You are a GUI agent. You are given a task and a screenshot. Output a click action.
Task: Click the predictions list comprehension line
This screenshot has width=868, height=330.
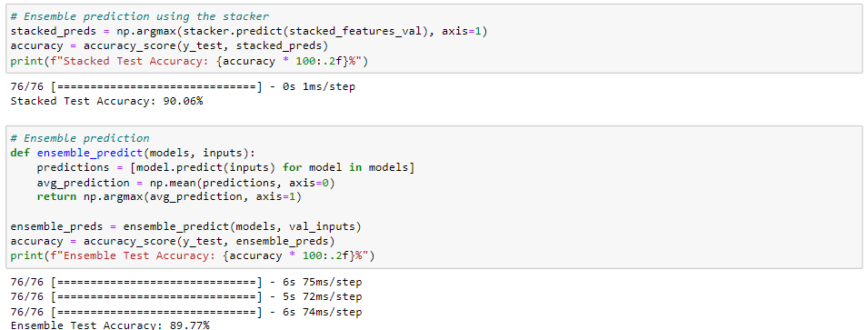click(225, 167)
